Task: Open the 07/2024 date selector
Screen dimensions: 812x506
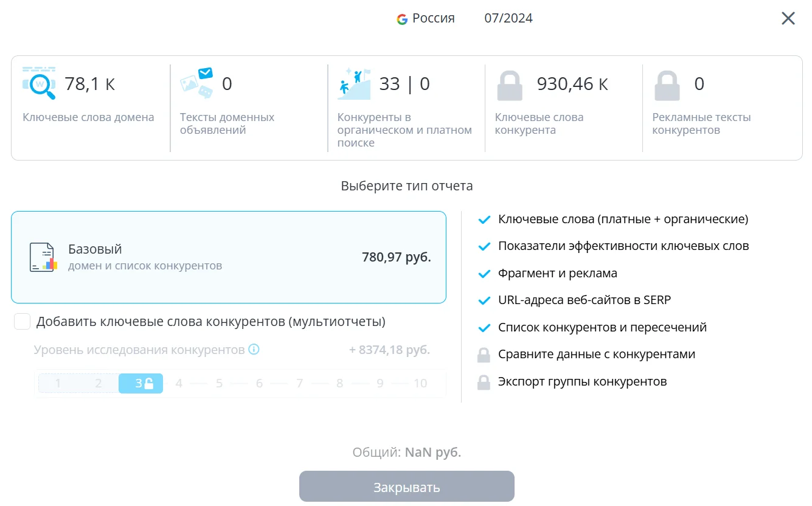Action: (508, 18)
